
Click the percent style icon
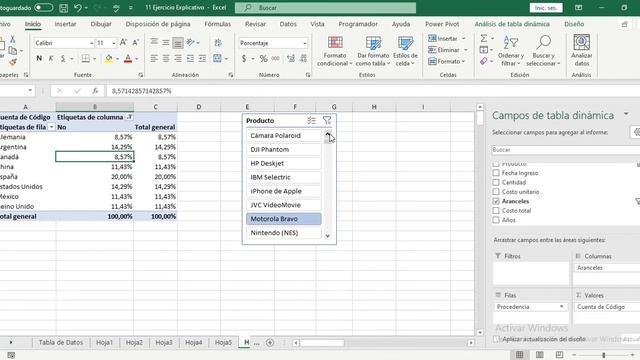click(264, 59)
